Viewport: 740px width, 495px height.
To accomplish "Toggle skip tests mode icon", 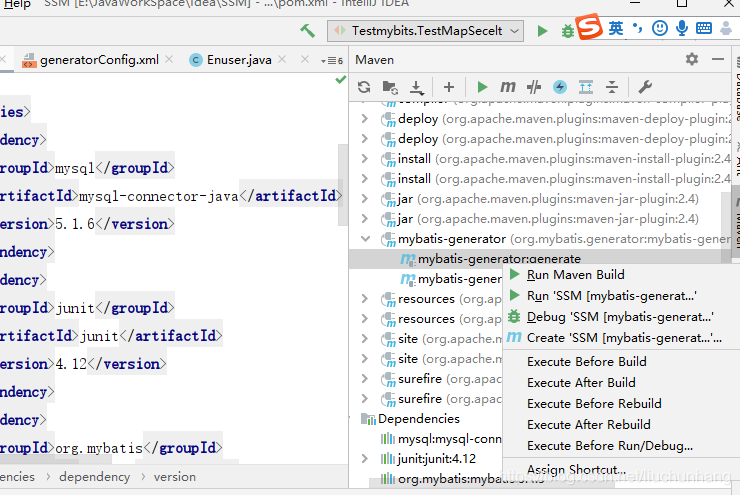I will [x=534, y=87].
